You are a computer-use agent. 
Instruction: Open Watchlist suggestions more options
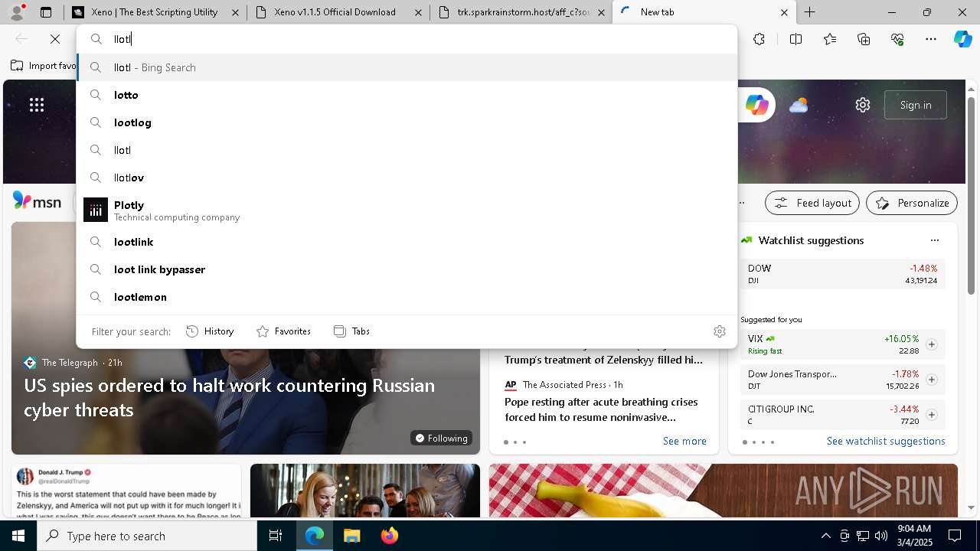(x=934, y=240)
